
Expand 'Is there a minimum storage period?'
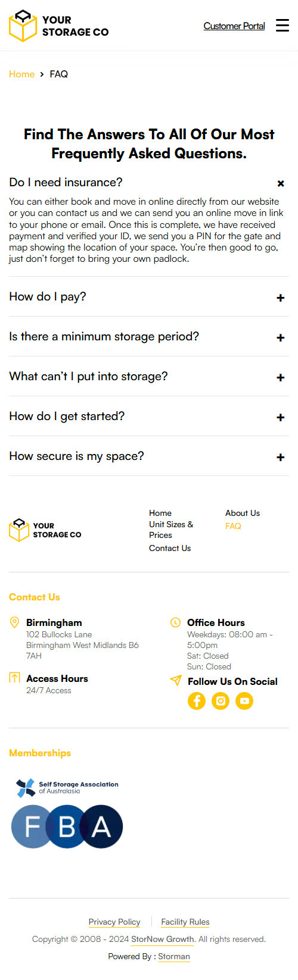point(149,336)
